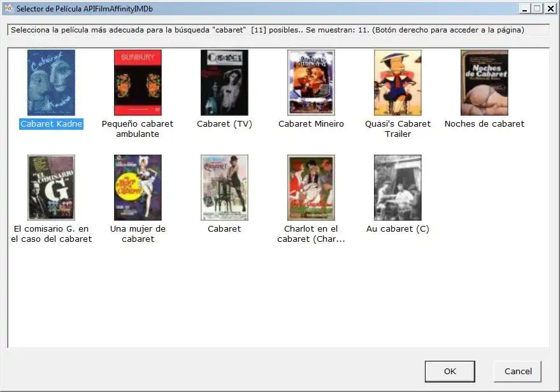Click the 'Cabaret Mineiro' title label
Screen dimensions: 560x392
[311, 123]
